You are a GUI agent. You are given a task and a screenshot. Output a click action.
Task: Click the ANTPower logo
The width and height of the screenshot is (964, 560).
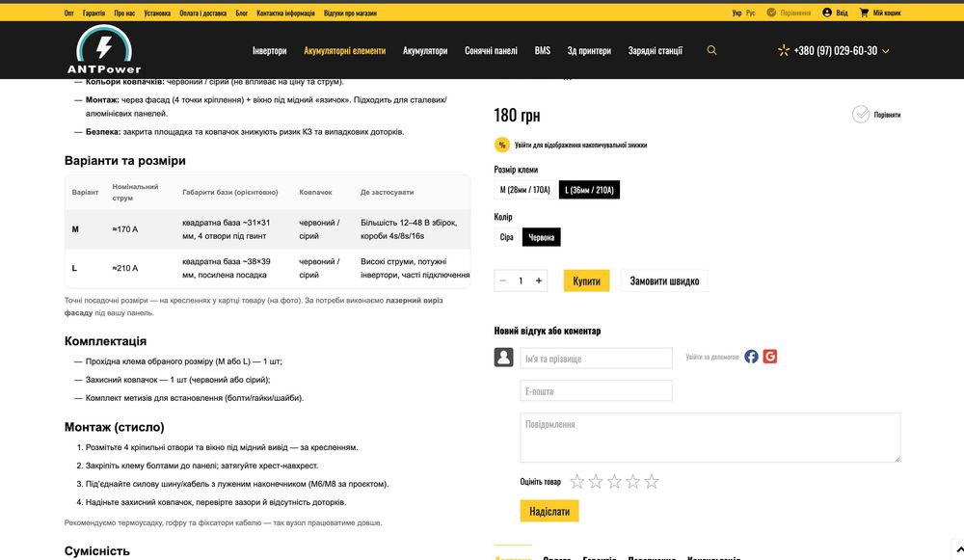[104, 50]
